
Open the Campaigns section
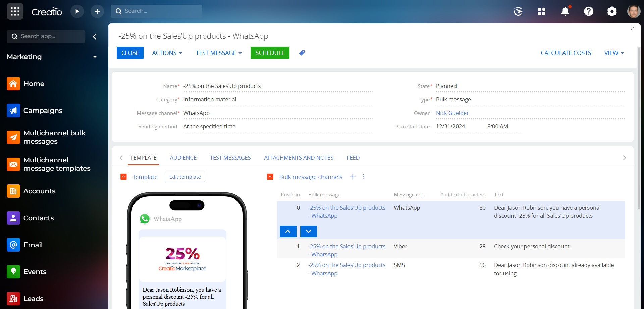tap(43, 111)
